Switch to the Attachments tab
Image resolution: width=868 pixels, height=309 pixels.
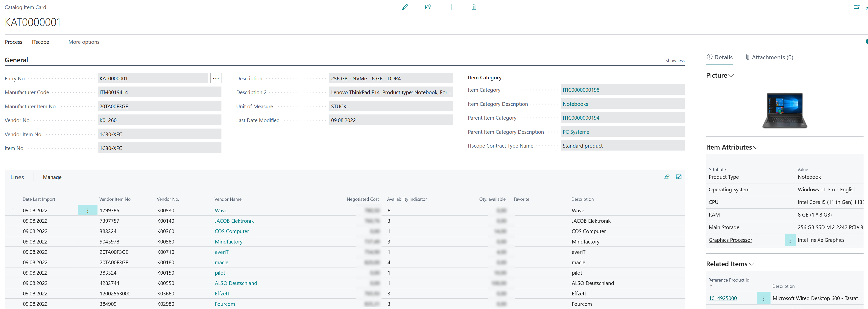(x=769, y=57)
